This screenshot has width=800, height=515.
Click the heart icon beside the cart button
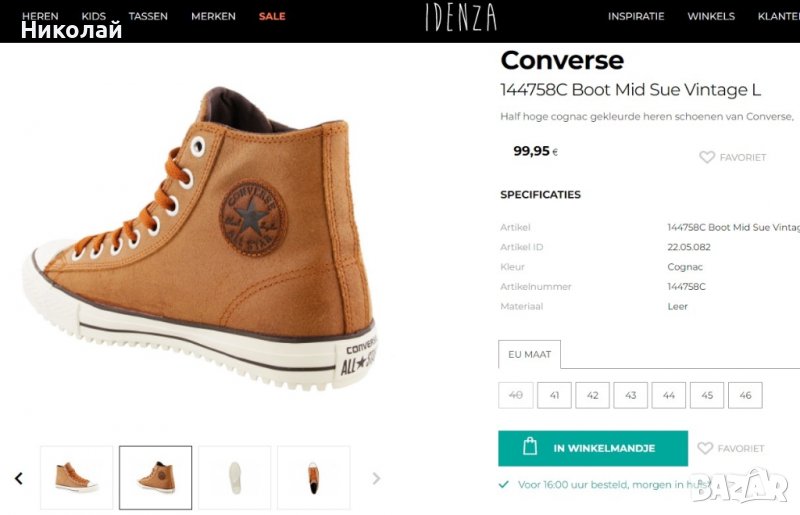[x=706, y=449]
